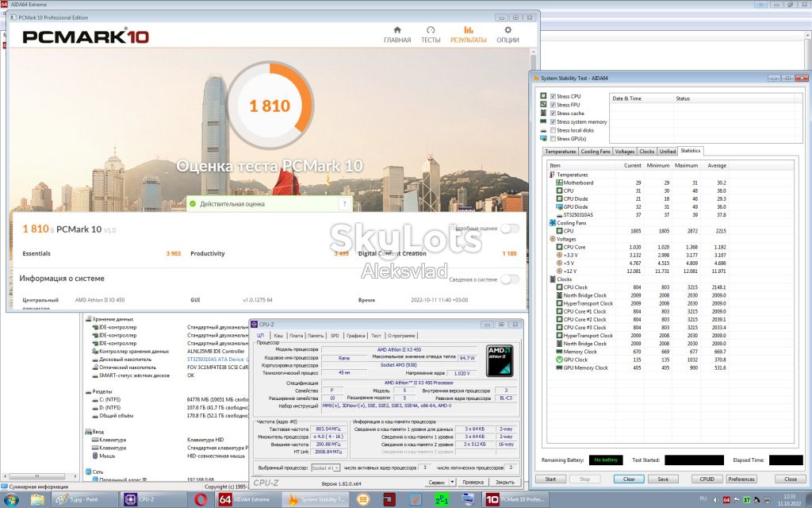Click the CPU-Z taskbar button
Viewport: 812px width, 508px height.
click(153, 500)
